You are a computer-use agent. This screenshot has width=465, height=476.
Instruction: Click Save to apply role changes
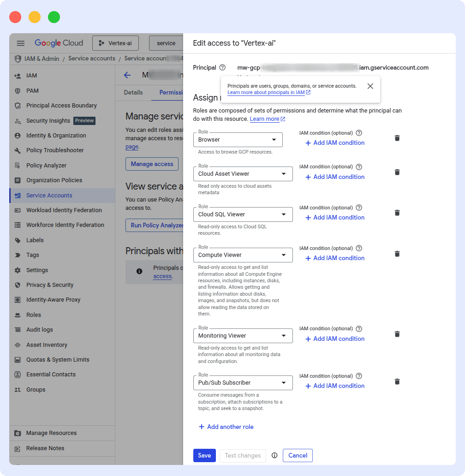pyautogui.click(x=204, y=455)
